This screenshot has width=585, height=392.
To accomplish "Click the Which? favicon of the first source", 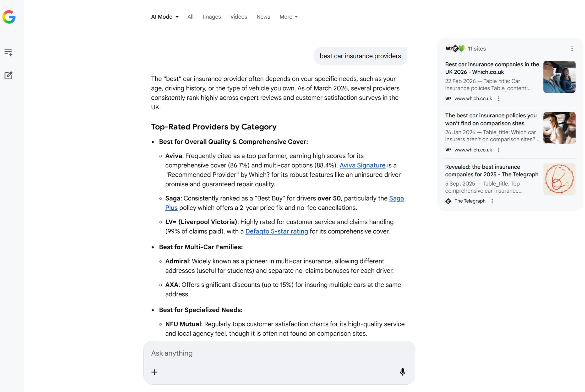I will 448,99.
